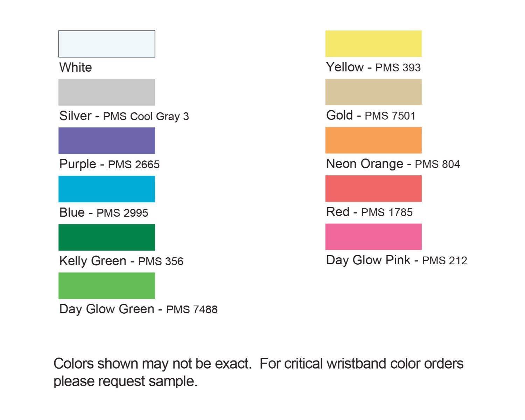Screen dimensions: 525x420
Task: Click the 'White' label text
Action: [x=76, y=67]
